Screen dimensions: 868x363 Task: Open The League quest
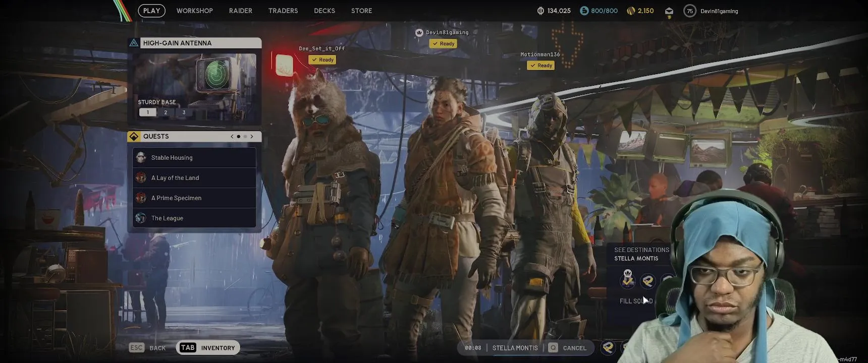194,218
